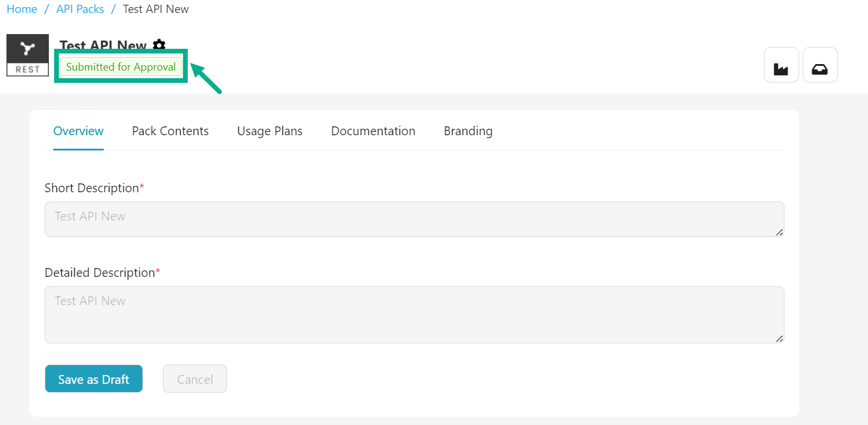
Task: Switch to the Pack Contents tab
Action: [x=170, y=131]
